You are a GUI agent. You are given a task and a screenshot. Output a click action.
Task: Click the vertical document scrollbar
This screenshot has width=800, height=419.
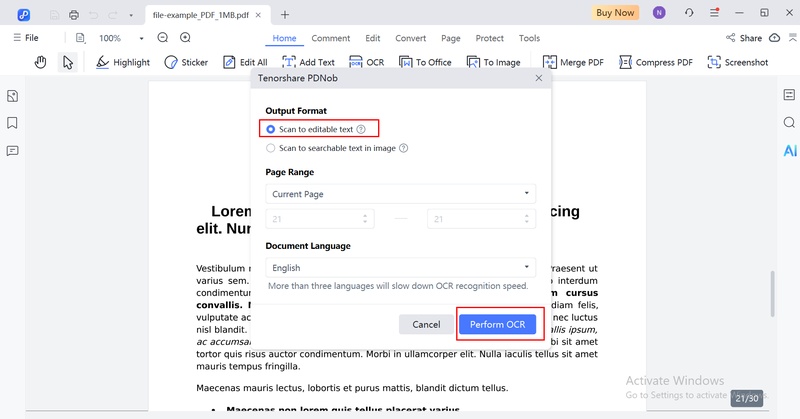coord(772,294)
